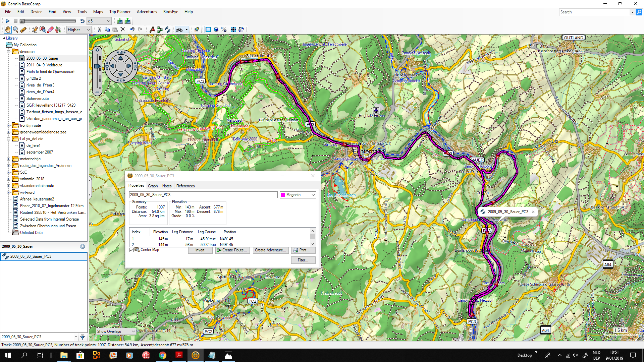Expand the vakantie_2018 folder
The image size is (644, 362).
tap(9, 179)
